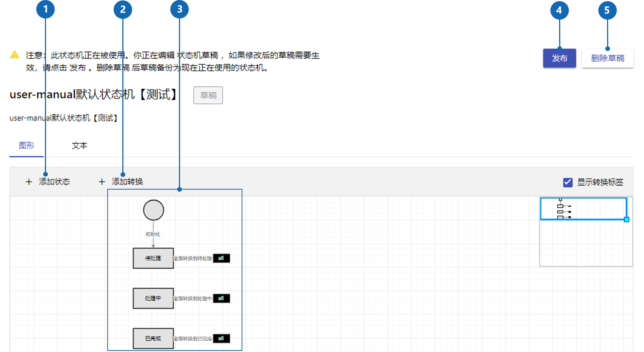This screenshot has height=352, width=644.
Task: Click the small description text under the title
Action: [64, 118]
